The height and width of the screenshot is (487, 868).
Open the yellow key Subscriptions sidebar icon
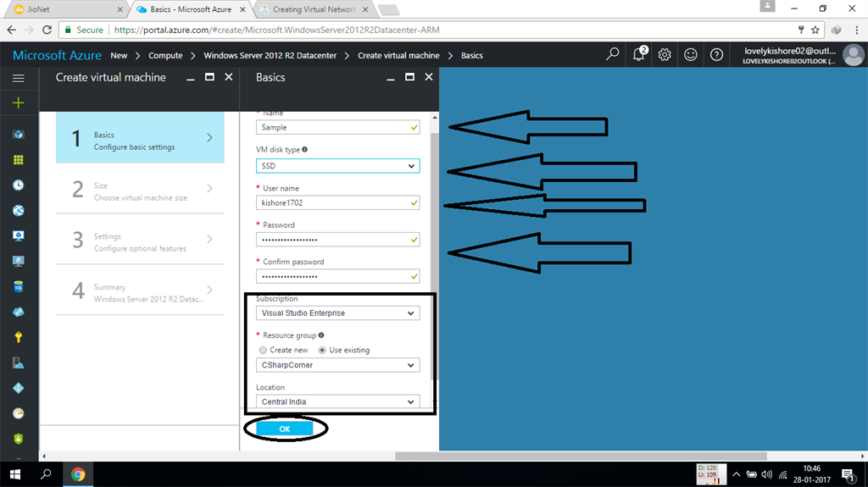coord(19,337)
